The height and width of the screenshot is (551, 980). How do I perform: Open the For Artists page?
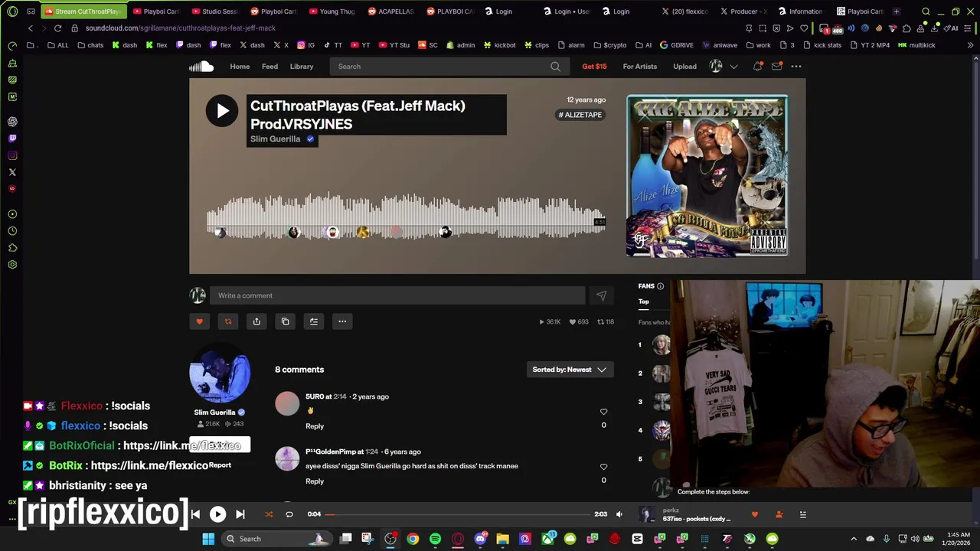639,67
